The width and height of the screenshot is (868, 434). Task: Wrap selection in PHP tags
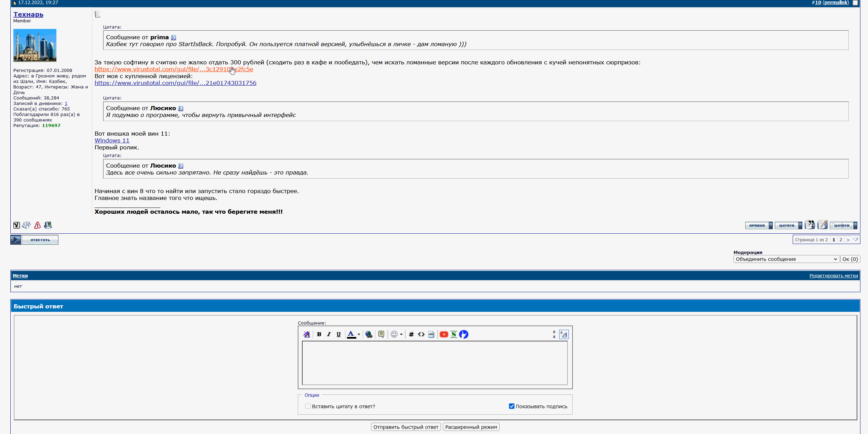tap(431, 334)
